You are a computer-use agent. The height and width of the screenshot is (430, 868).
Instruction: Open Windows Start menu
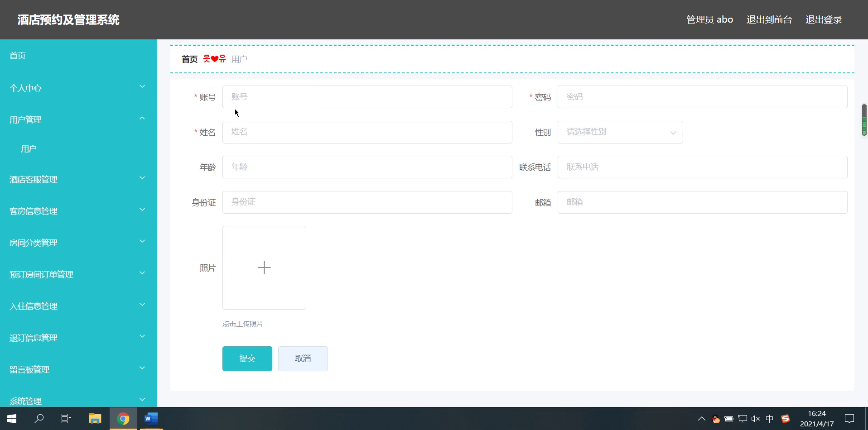click(12, 419)
